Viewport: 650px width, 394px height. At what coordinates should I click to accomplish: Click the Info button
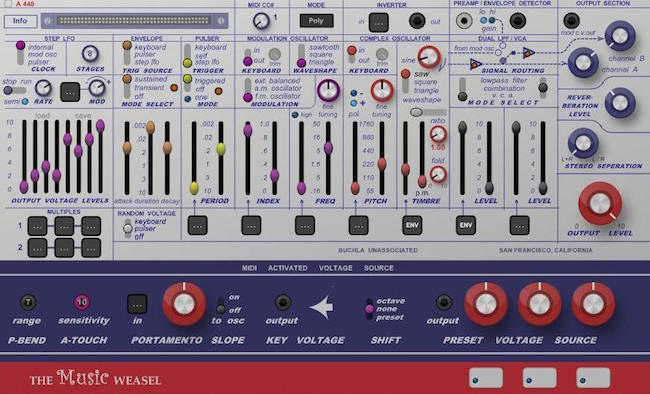click(20, 21)
